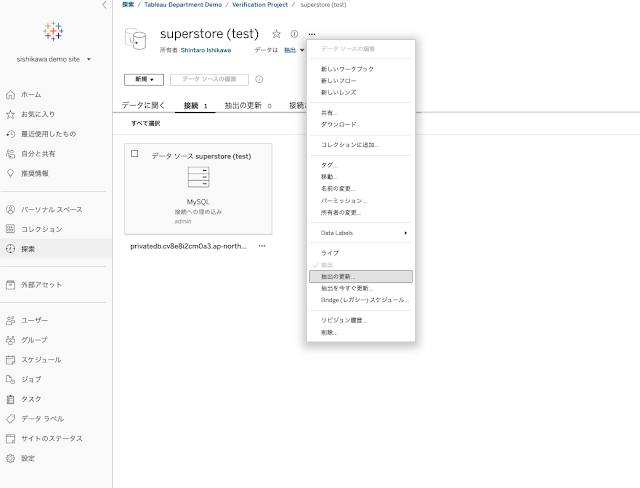This screenshot has height=488, width=640.
Task: Click the Tableau logo in the sidebar
Action: (53, 31)
